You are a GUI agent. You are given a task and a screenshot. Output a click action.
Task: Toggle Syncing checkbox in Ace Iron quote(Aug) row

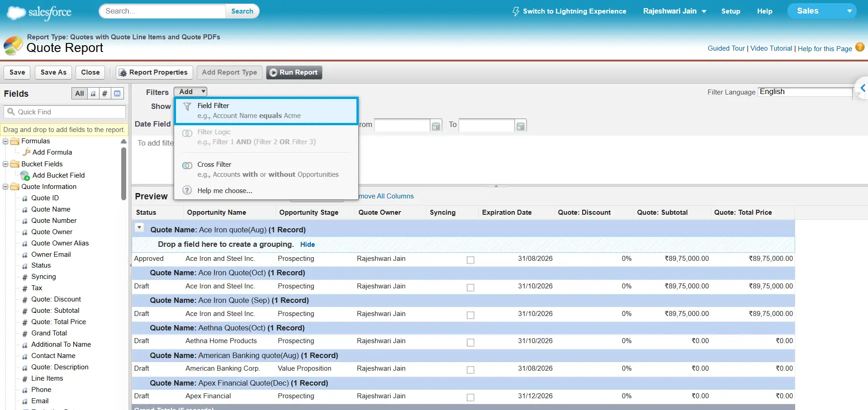click(x=470, y=260)
